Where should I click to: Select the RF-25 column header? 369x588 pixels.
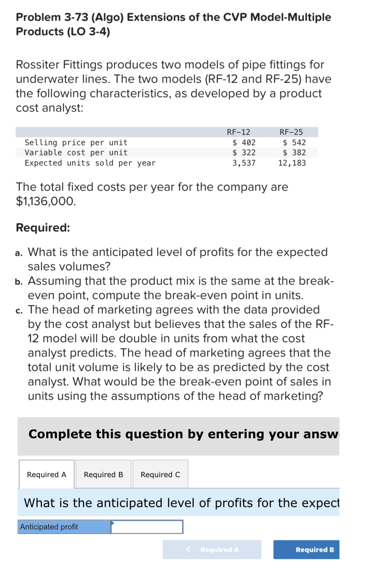click(292, 132)
